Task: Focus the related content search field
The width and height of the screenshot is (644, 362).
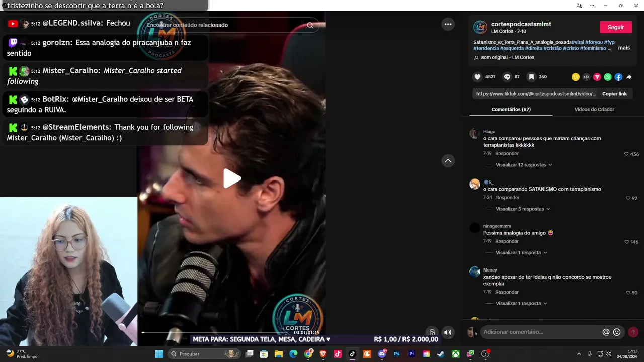Action: pyautogui.click(x=224, y=25)
